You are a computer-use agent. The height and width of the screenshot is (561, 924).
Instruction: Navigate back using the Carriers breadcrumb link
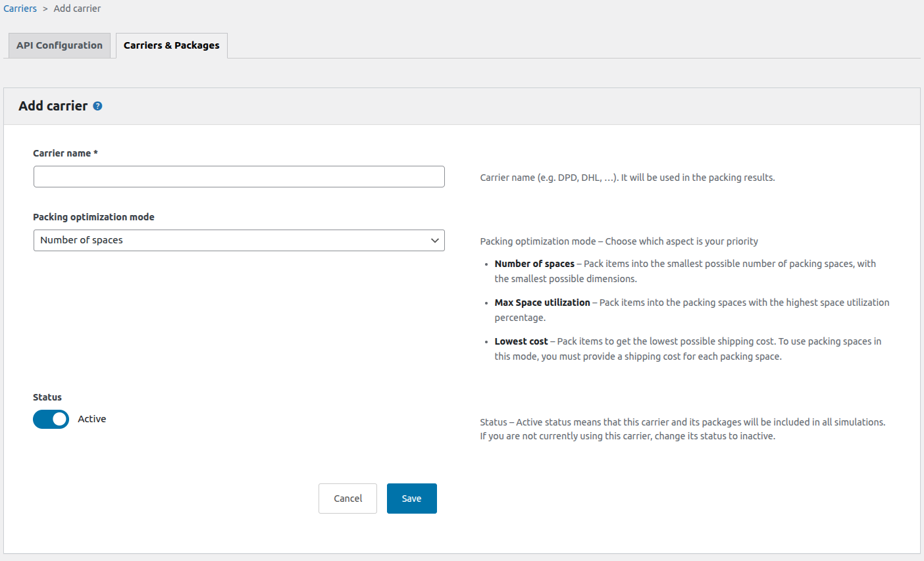[x=20, y=8]
